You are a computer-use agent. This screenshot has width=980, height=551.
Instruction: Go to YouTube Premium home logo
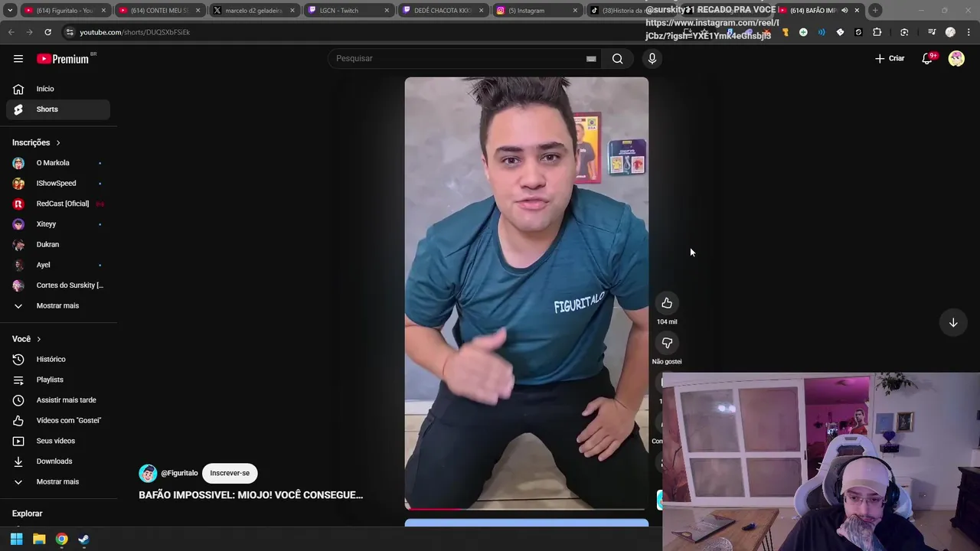tap(63, 59)
